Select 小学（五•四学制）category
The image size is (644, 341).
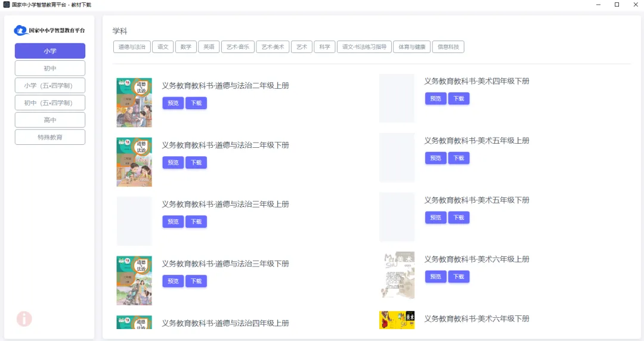(x=50, y=85)
